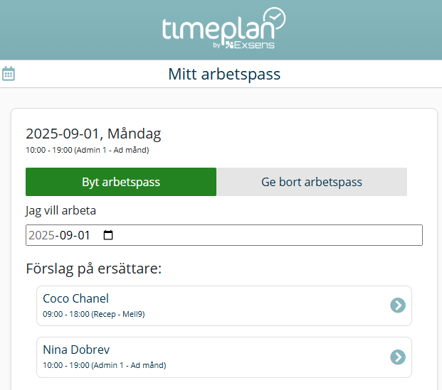Select the day 01 in the date field
The image size is (442, 390).
point(83,235)
